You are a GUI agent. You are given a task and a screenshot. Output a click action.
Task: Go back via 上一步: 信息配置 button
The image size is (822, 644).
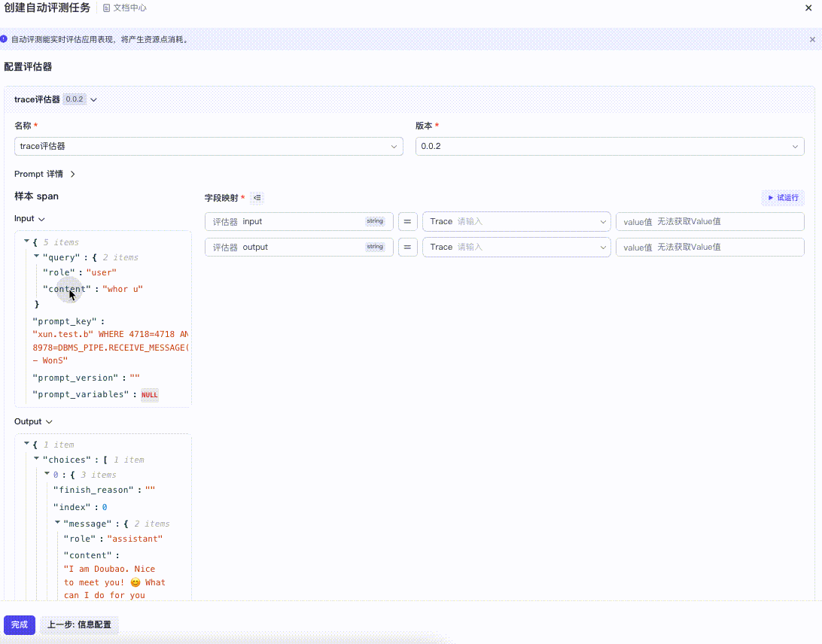coord(79,624)
